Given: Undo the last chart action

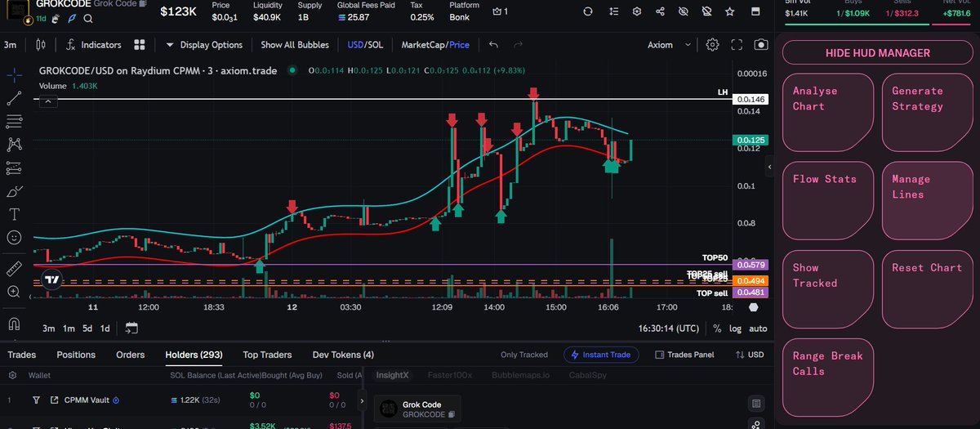Looking at the screenshot, I should [493, 45].
